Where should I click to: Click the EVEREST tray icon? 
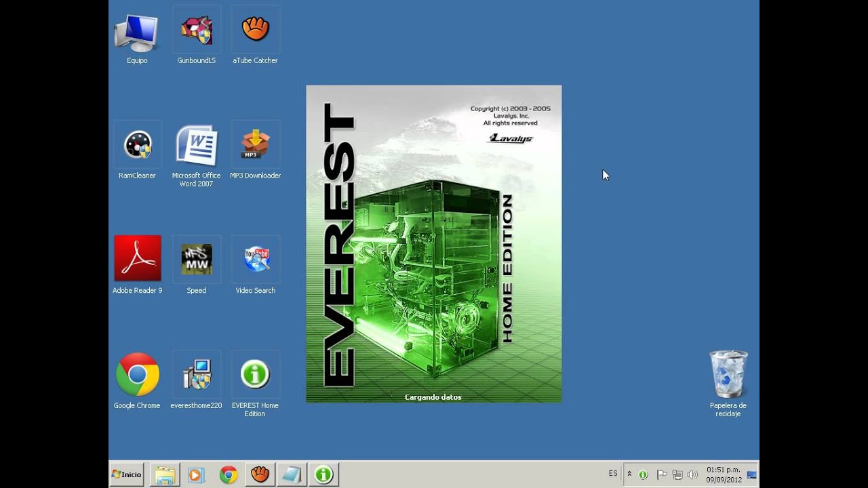pos(643,474)
